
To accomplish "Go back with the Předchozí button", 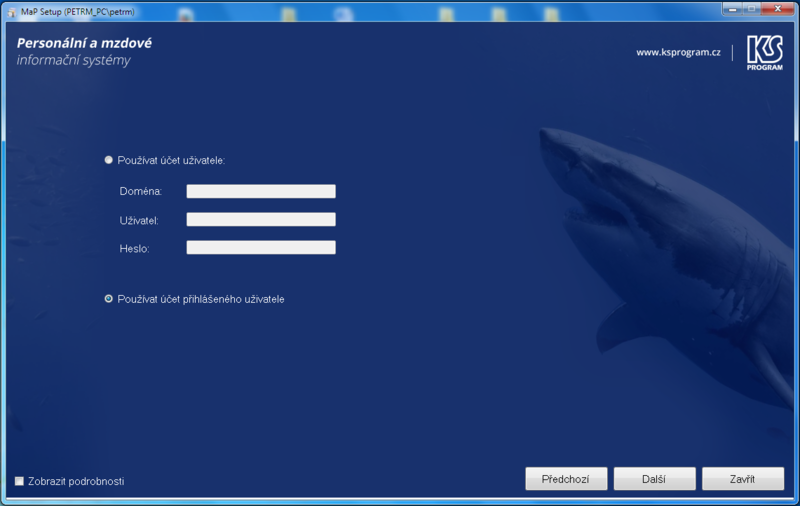I will [x=566, y=479].
